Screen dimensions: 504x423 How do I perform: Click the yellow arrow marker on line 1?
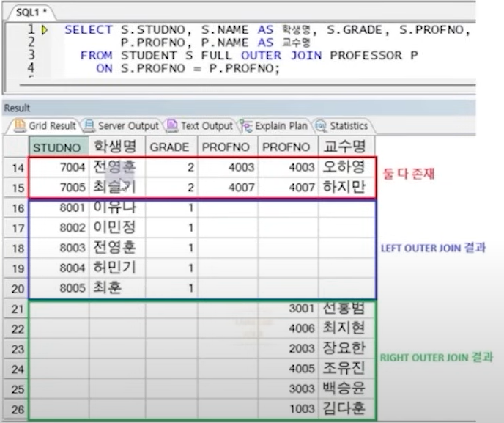pyautogui.click(x=45, y=30)
